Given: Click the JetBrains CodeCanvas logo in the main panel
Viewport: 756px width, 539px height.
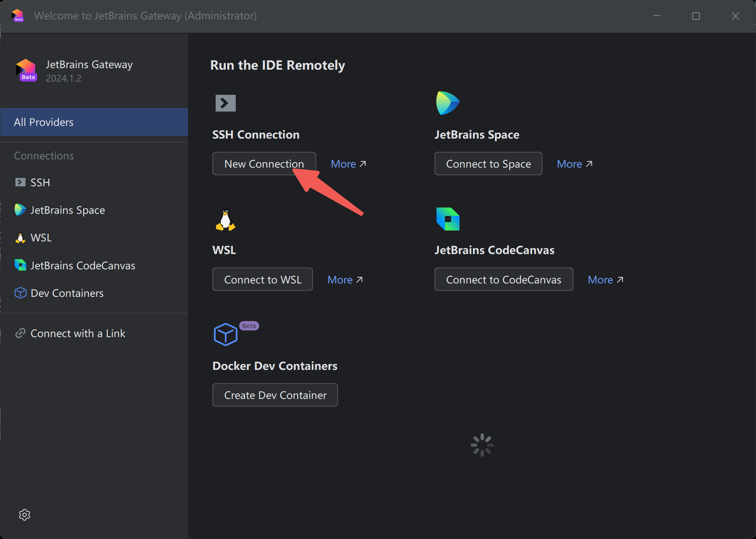Looking at the screenshot, I should [x=448, y=219].
